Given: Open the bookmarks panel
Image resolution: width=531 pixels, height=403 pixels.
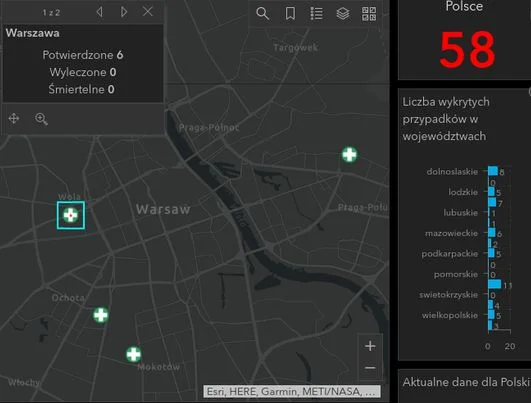Looking at the screenshot, I should click(290, 14).
